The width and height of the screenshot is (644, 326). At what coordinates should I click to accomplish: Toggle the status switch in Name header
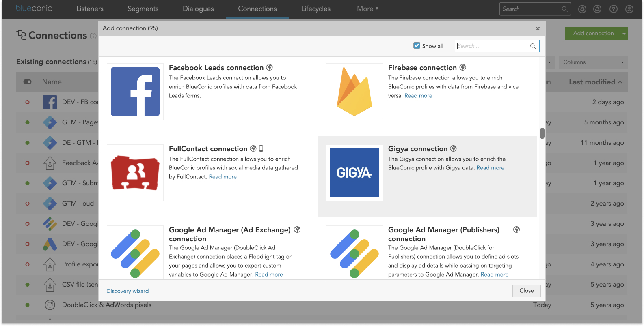click(28, 82)
